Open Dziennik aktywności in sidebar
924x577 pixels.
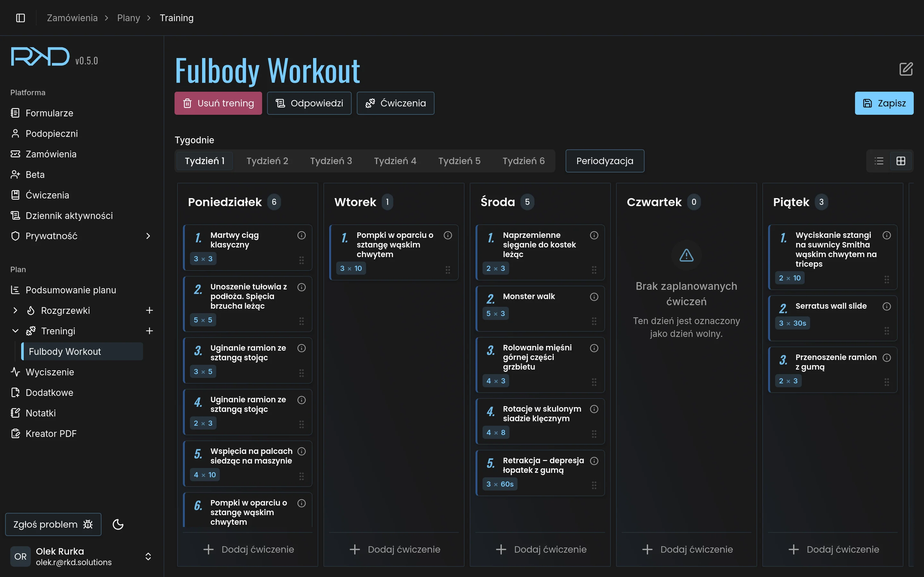coord(69,216)
